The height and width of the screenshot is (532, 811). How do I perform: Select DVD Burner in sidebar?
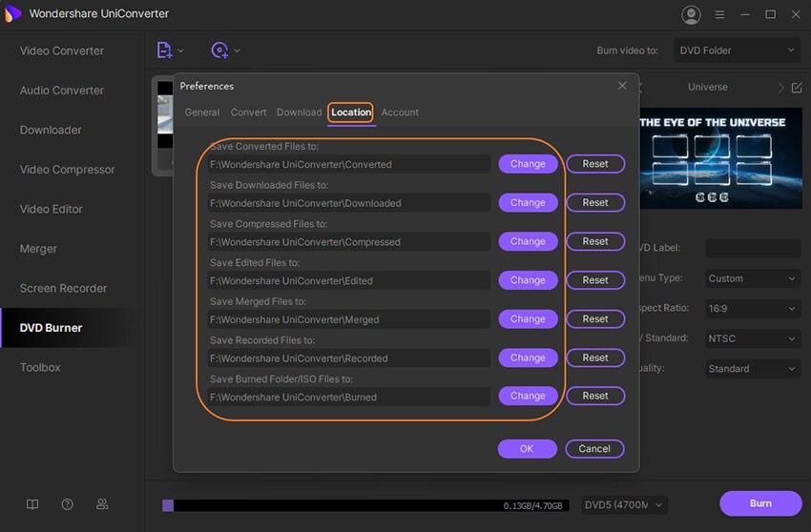pyautogui.click(x=51, y=328)
